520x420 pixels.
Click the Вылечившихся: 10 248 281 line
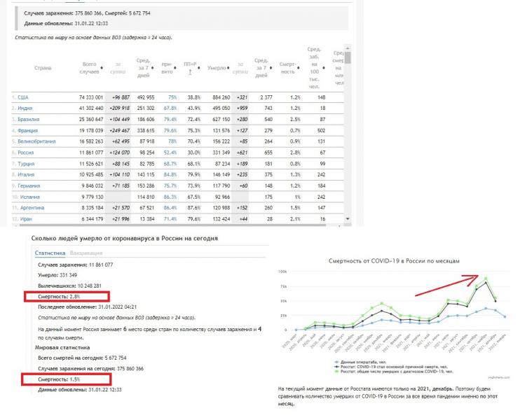(x=69, y=286)
